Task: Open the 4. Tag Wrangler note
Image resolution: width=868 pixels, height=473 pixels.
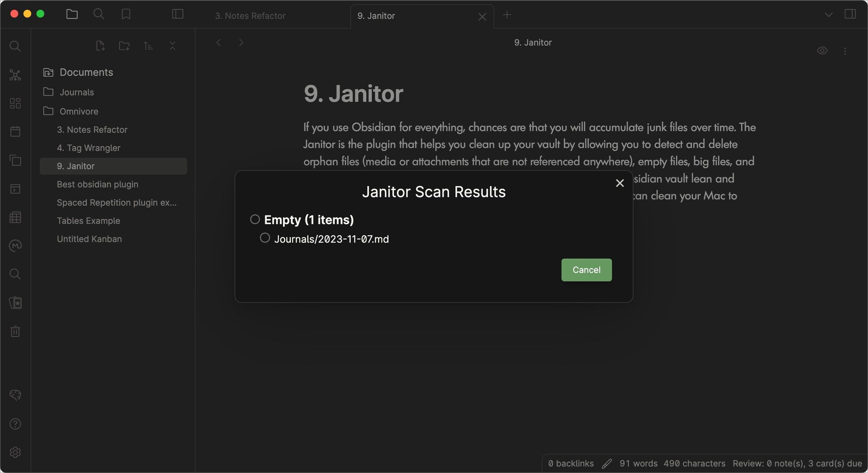Action: pyautogui.click(x=89, y=148)
